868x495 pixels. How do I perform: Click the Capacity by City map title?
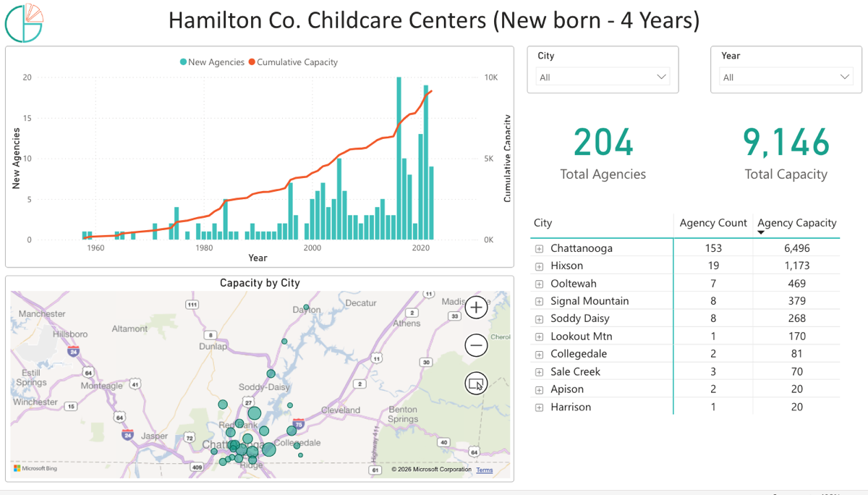(260, 283)
